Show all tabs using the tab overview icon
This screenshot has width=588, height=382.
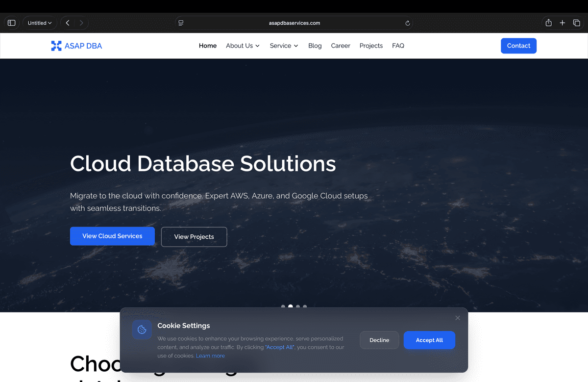tap(577, 23)
